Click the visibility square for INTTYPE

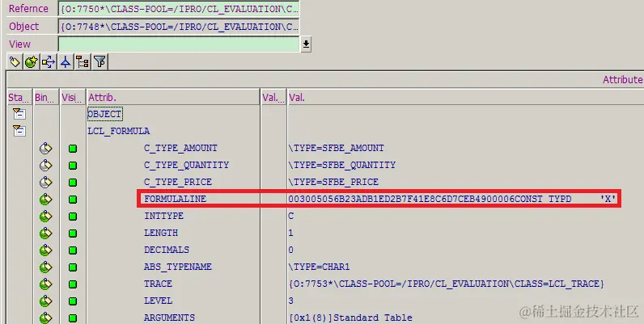[73, 217]
